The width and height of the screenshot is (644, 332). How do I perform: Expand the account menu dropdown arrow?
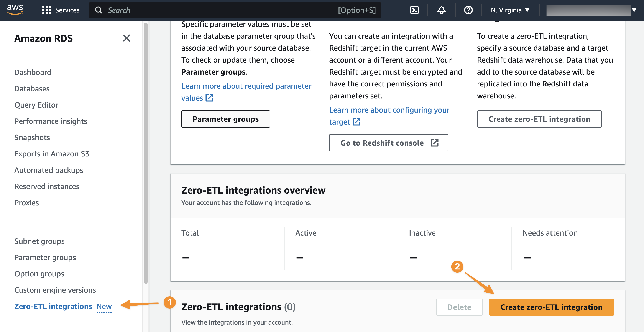634,10
